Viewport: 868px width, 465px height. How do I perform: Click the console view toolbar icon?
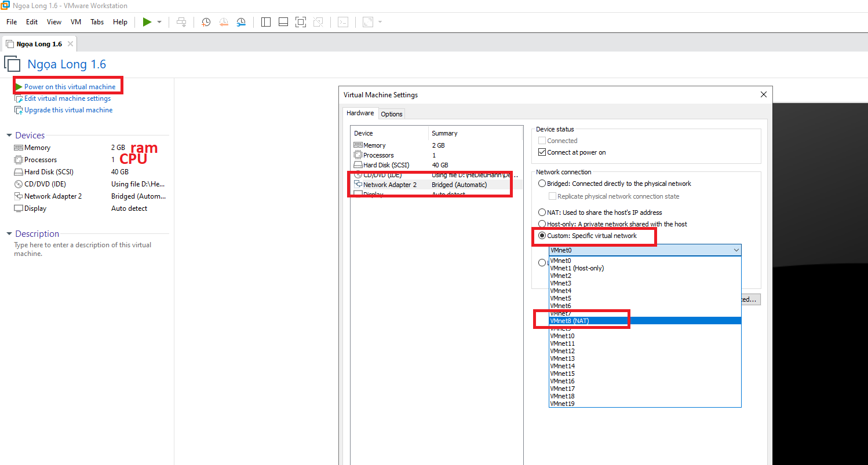343,22
